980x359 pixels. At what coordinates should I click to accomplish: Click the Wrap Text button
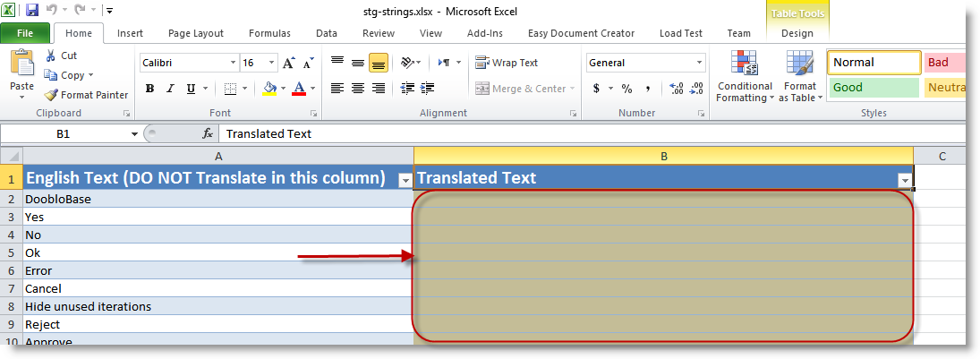tap(507, 63)
